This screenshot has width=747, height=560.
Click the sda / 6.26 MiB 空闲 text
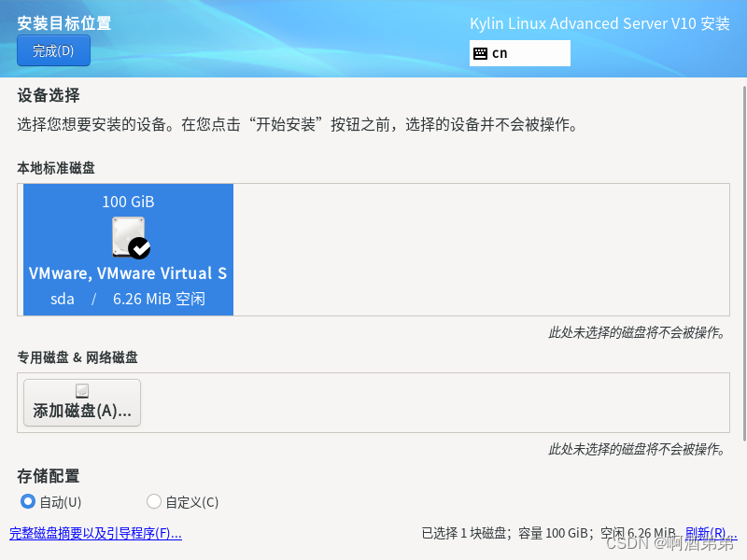click(x=128, y=299)
